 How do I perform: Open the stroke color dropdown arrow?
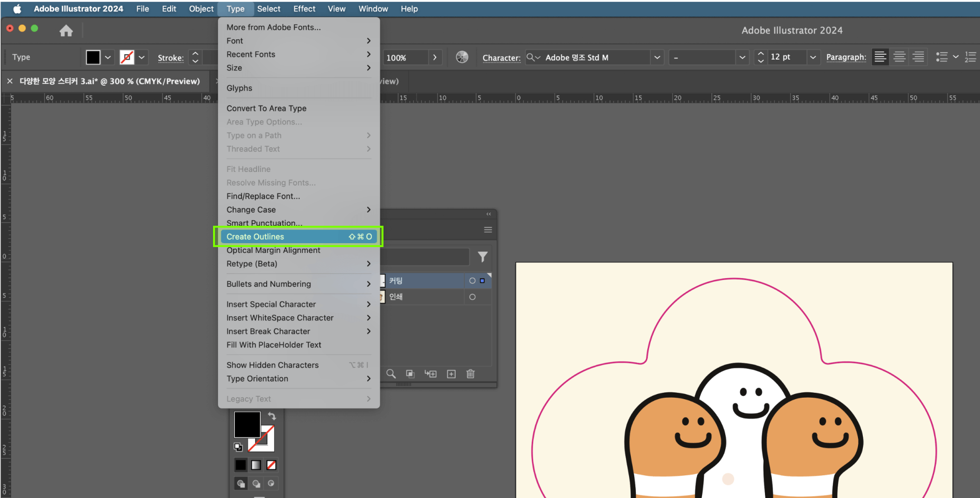coord(141,57)
